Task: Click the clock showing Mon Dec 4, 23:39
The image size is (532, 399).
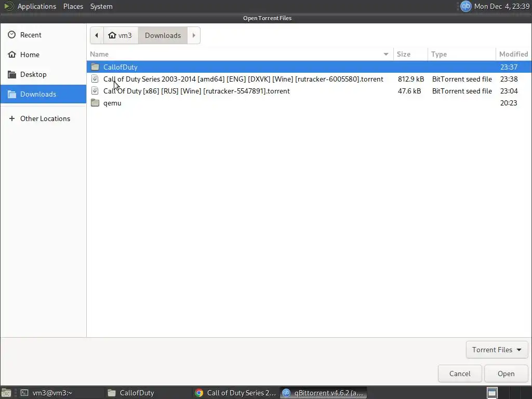Action: point(502,6)
